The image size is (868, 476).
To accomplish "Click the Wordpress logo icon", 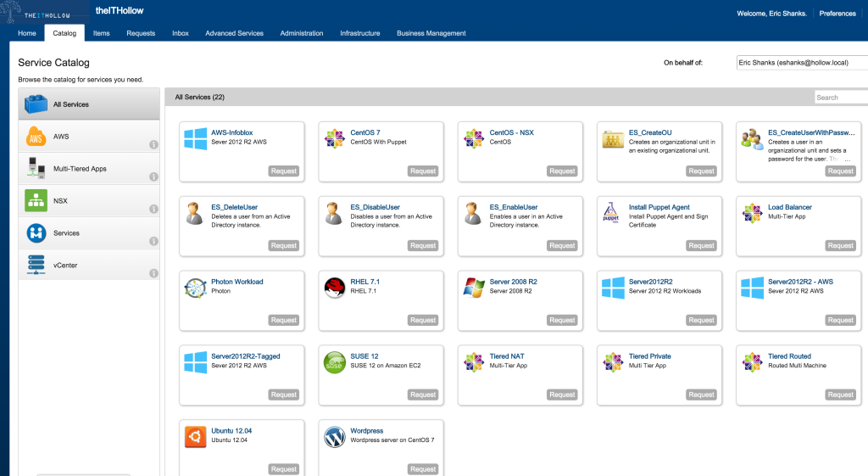I will (x=335, y=437).
